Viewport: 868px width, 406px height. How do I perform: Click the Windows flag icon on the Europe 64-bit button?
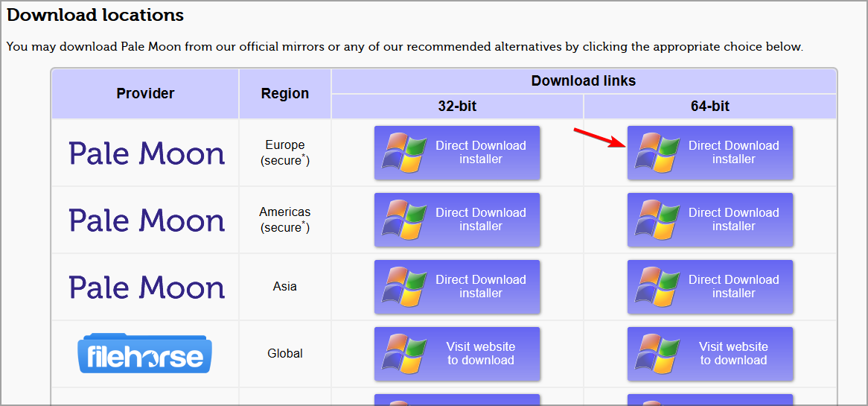pyautogui.click(x=657, y=152)
